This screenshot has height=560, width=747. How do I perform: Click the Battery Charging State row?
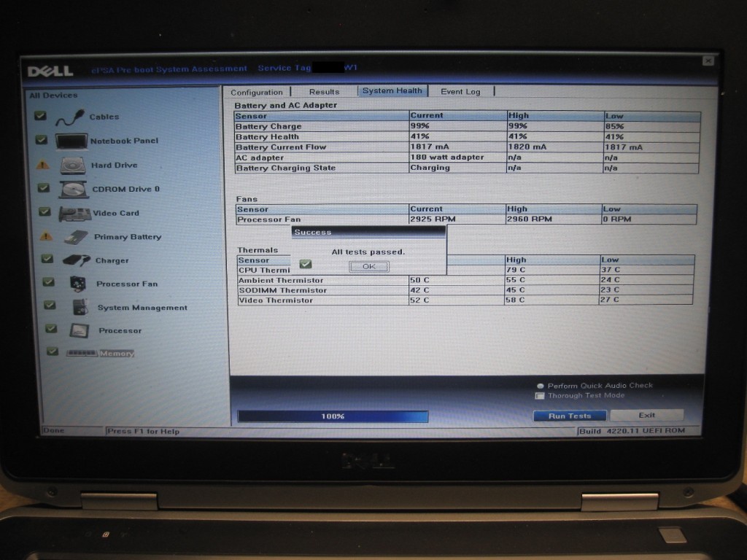click(467, 168)
